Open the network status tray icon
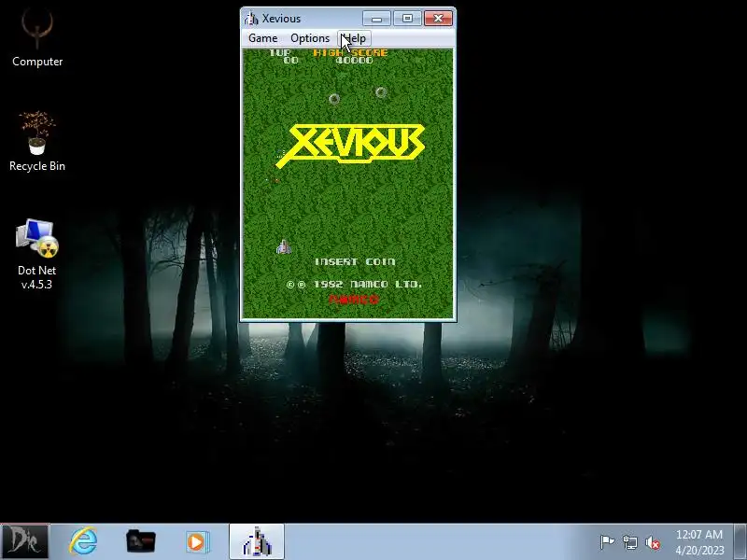Viewport: 747px width, 560px height. click(x=629, y=542)
